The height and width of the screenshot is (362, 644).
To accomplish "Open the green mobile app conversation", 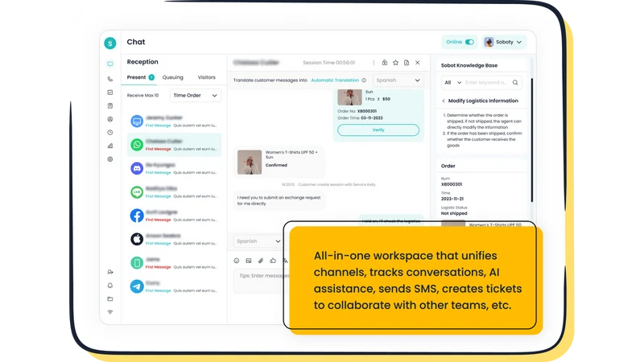I will tap(174, 263).
